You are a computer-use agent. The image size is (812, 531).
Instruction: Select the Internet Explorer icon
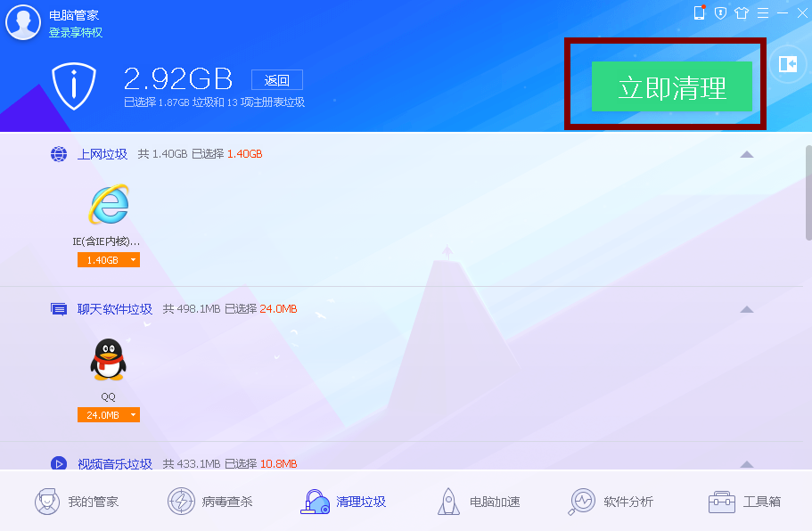(x=109, y=204)
